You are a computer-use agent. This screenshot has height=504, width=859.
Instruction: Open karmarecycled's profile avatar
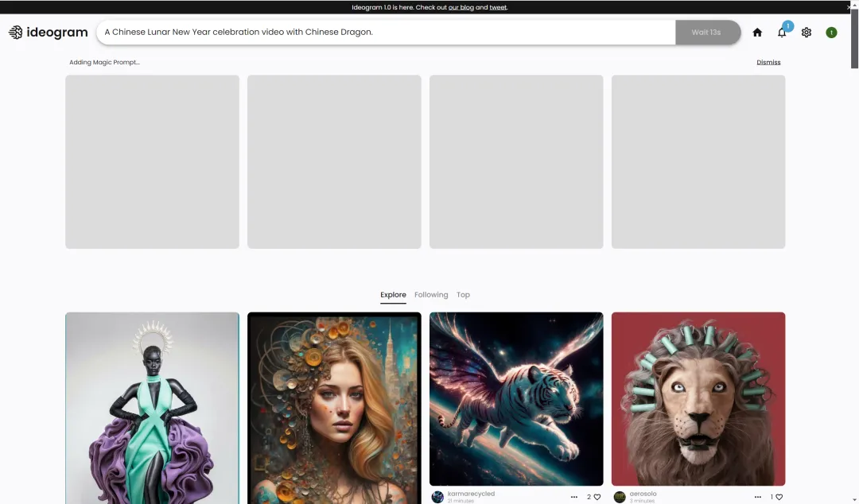tap(437, 497)
